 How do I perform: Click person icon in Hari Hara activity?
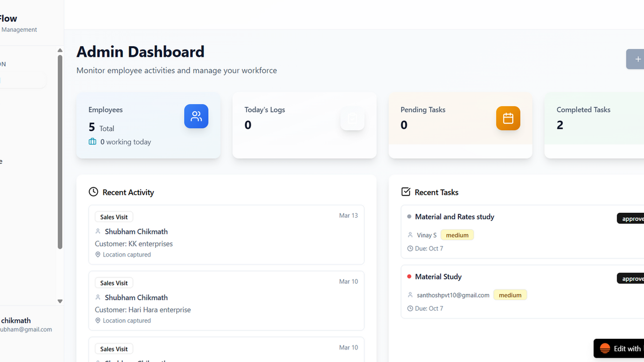coord(98,297)
